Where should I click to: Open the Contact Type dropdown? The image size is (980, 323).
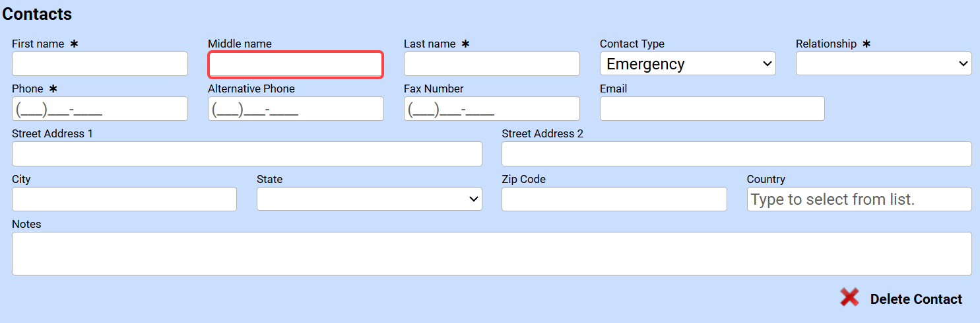(687, 64)
